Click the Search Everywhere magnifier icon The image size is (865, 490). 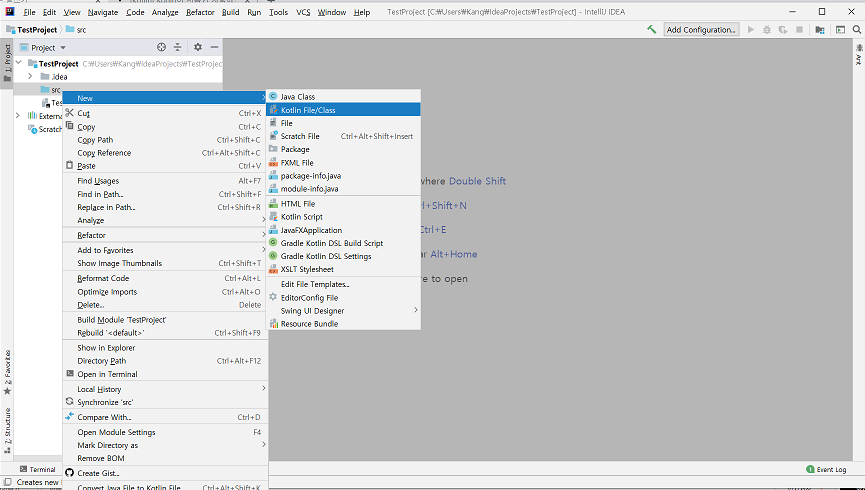[x=857, y=29]
